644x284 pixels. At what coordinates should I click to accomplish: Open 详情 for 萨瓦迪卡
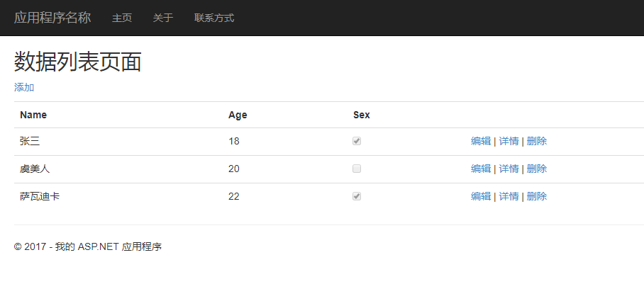(509, 196)
